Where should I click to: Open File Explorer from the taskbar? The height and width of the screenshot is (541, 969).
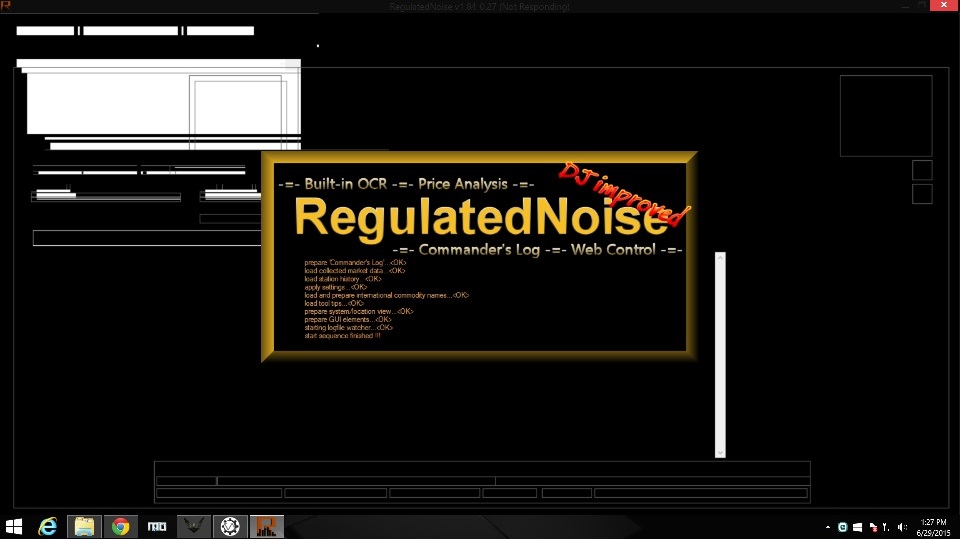tap(84, 527)
